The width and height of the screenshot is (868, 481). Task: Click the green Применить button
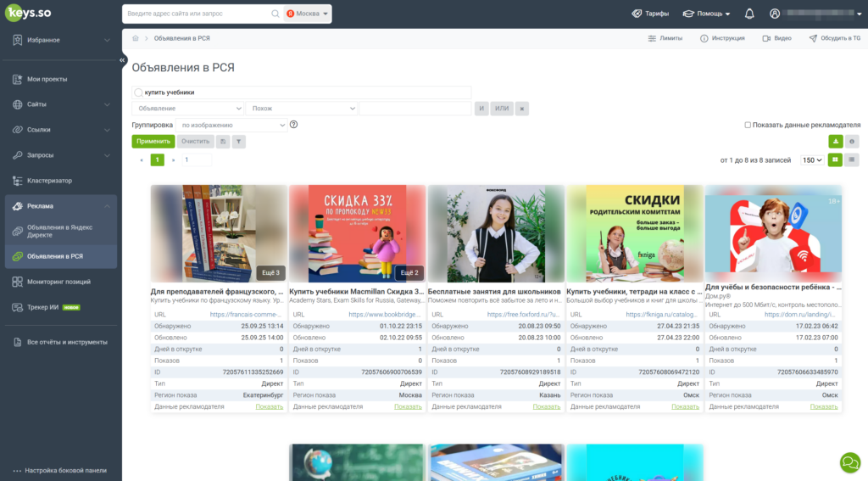(x=153, y=142)
